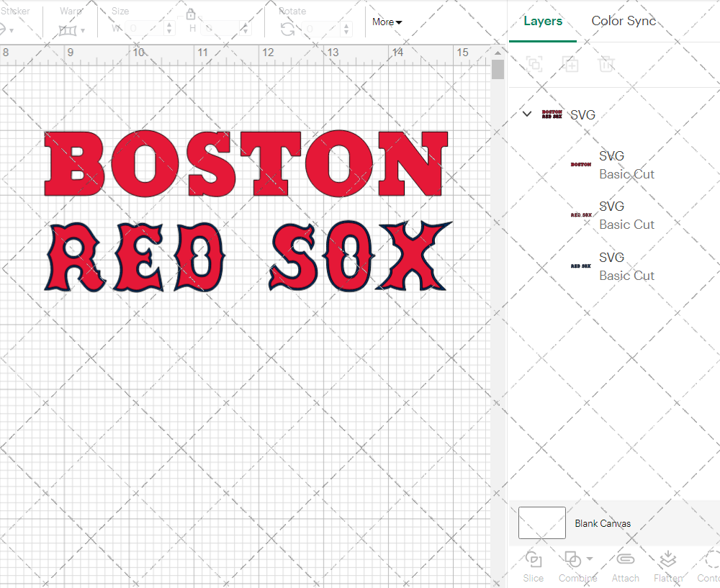Image resolution: width=720 pixels, height=588 pixels.
Task: Click the height H size field
Action: 221,29
